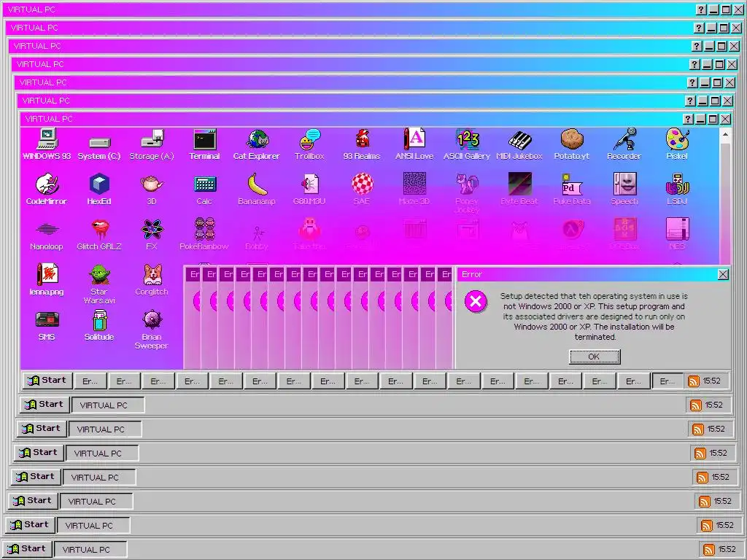Open the Calc calculator icon
Image resolution: width=747 pixels, height=560 pixels.
coord(204,189)
